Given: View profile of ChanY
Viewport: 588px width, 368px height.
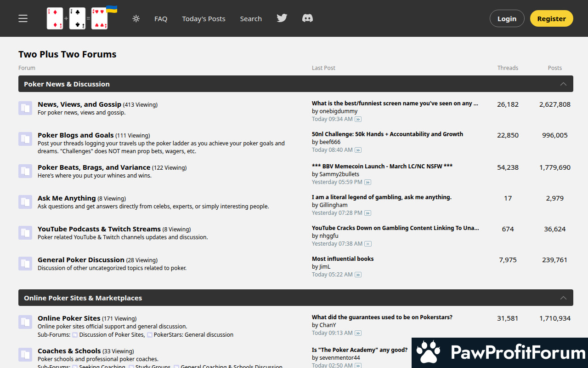Looking at the screenshot, I should click(x=328, y=325).
